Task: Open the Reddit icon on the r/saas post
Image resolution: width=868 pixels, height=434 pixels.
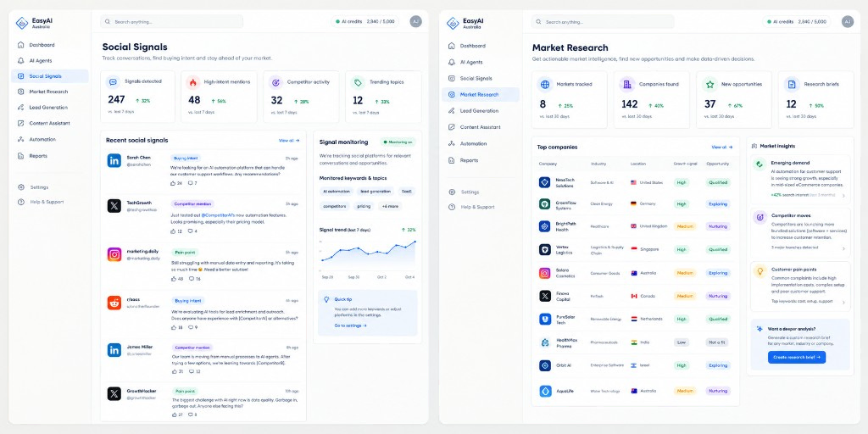Action: click(x=114, y=303)
